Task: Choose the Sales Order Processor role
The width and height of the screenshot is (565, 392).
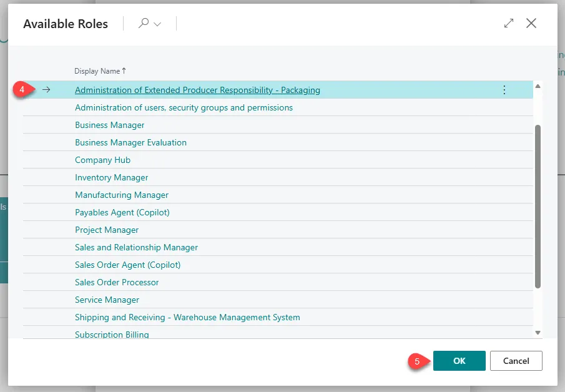Action: 117,282
